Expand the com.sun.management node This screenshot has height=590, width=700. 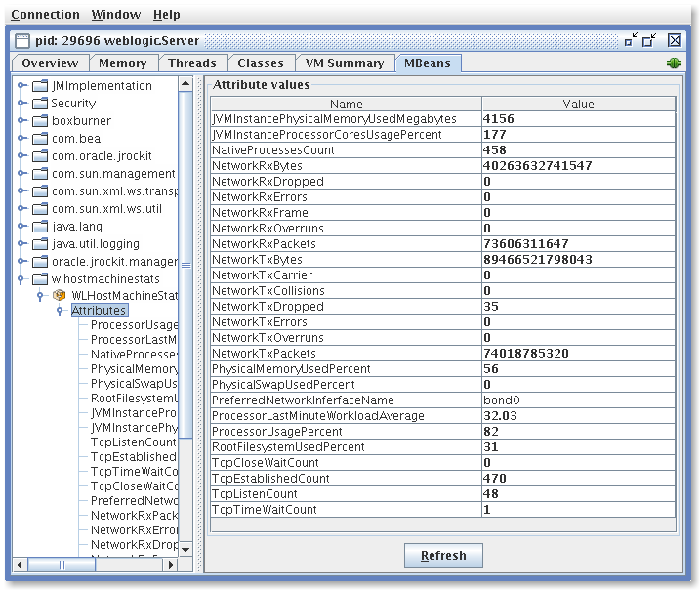tap(21, 173)
